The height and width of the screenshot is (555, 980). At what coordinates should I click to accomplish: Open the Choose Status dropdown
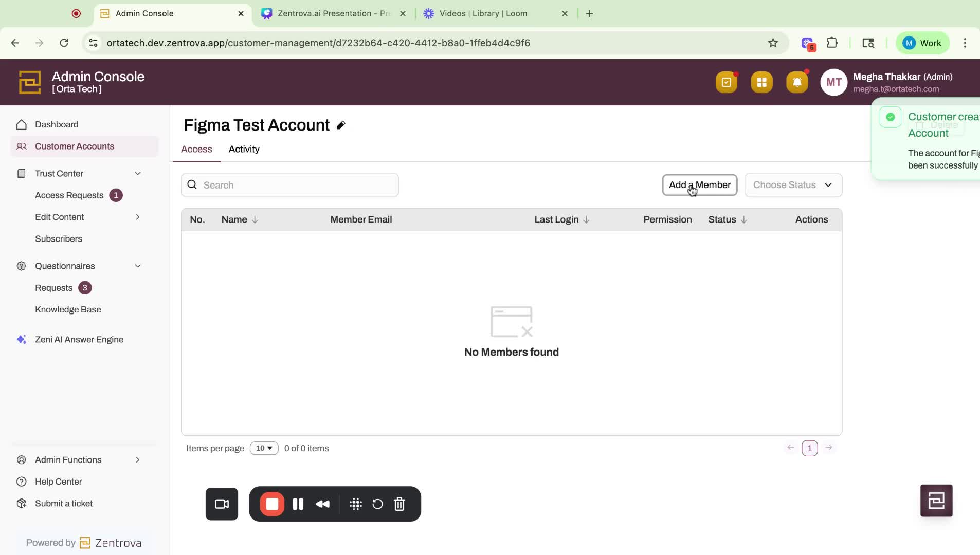(793, 185)
